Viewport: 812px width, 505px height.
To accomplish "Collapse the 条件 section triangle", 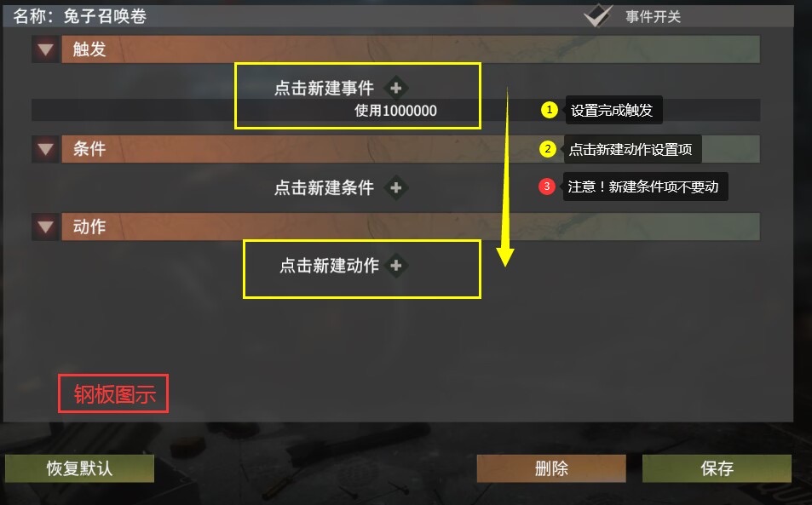I will tap(45, 149).
